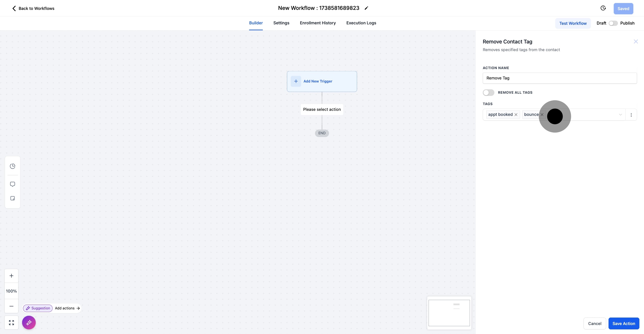Click the pencil icon to rename workflow

[366, 8]
